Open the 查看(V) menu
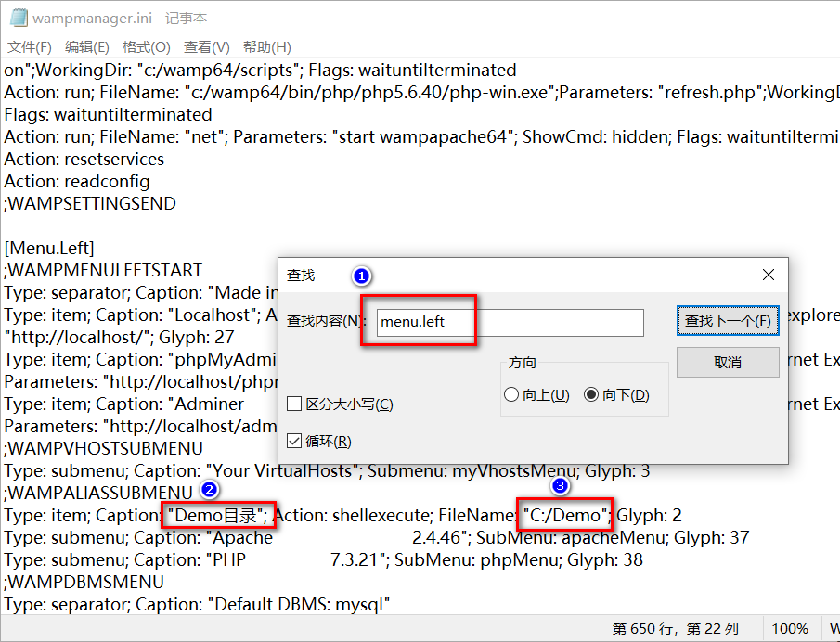The width and height of the screenshot is (840, 642). coord(204,45)
